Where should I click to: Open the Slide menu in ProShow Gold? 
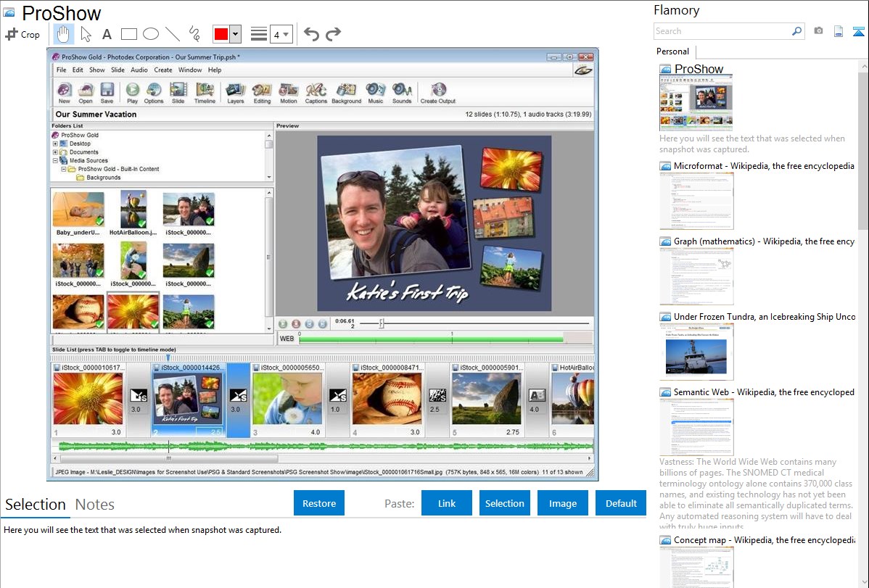(118, 70)
